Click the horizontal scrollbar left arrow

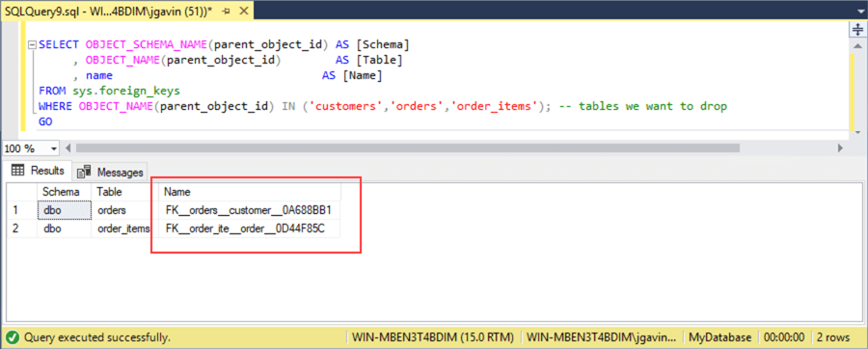click(68, 148)
